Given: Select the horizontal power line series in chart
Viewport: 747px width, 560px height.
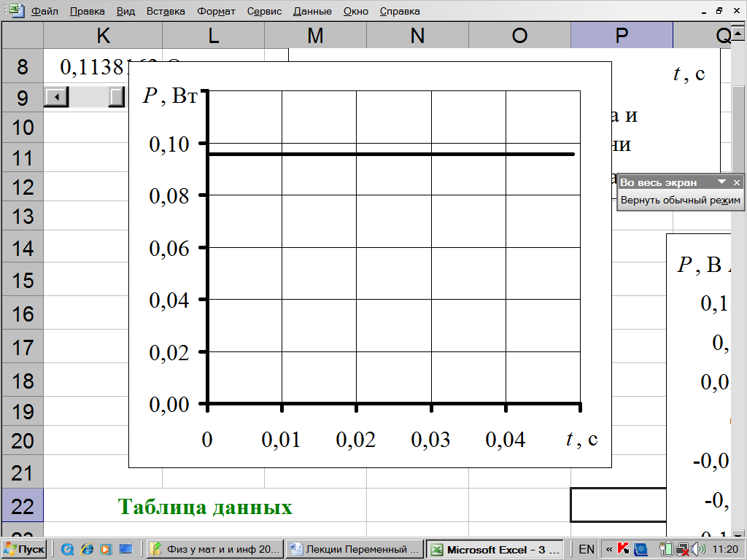Looking at the screenshot, I should (391, 154).
